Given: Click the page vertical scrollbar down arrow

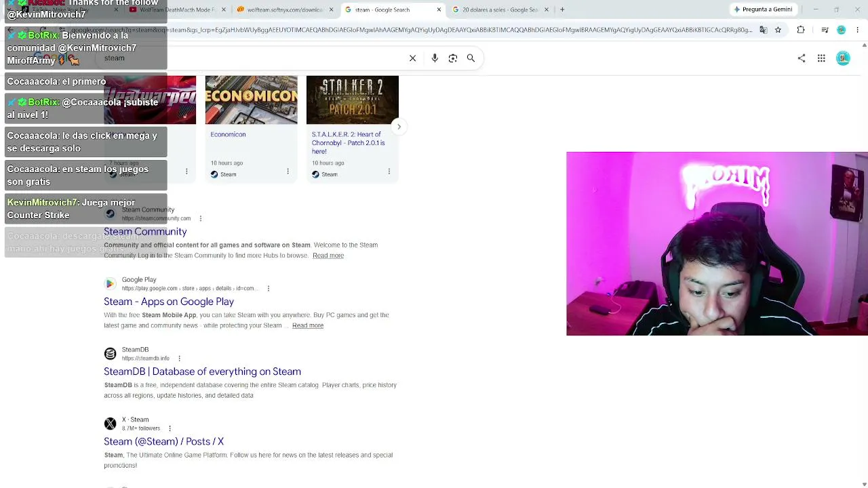Looking at the screenshot, I should coord(864,483).
